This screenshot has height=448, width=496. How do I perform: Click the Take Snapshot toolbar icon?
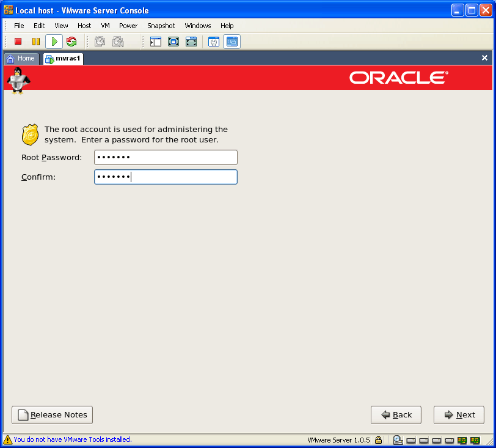100,42
